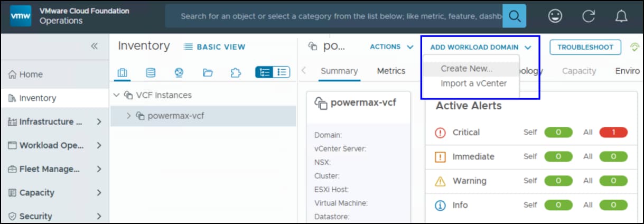Viewport: 644px width, 224px height.
Task: Click the search magnifier button
Action: tap(514, 16)
